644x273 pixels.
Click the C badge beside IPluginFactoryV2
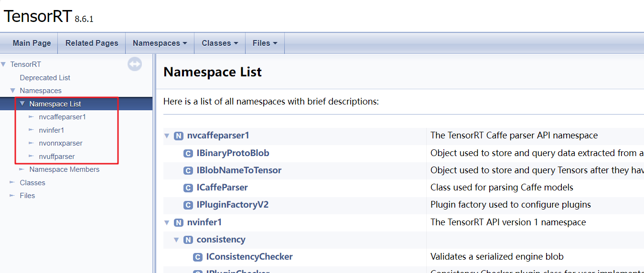[188, 205]
